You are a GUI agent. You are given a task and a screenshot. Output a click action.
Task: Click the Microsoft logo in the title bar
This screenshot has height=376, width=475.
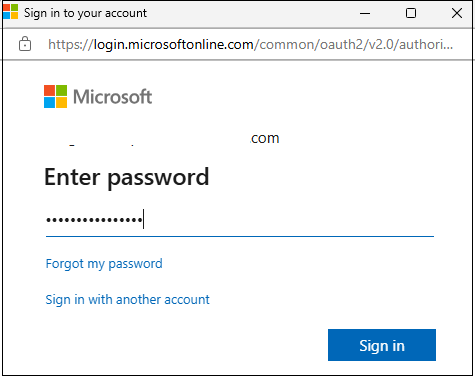10,12
